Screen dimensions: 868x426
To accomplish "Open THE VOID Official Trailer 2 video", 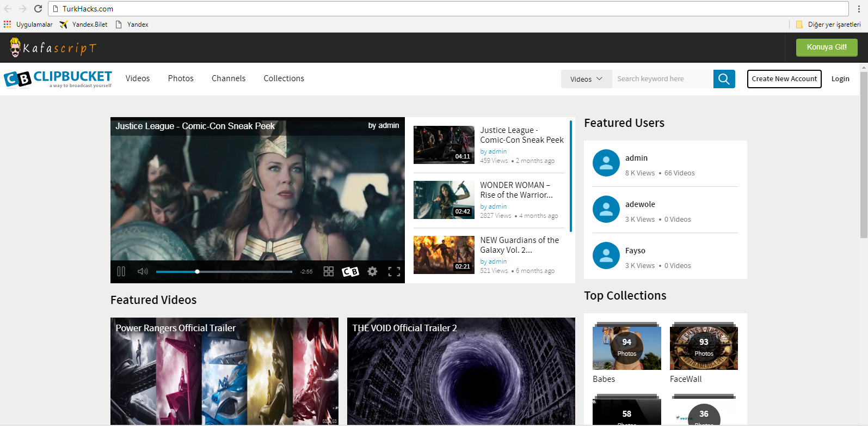I will pos(461,371).
